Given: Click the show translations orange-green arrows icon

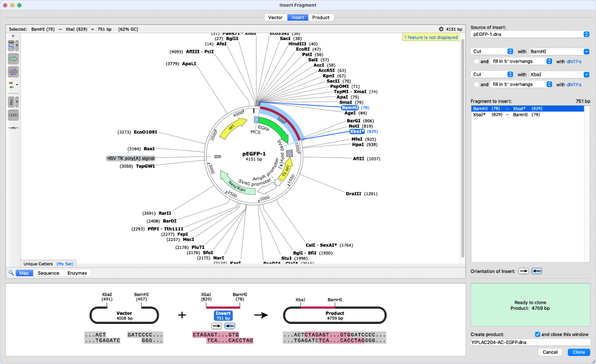Looking at the screenshot, I should click(12, 85).
